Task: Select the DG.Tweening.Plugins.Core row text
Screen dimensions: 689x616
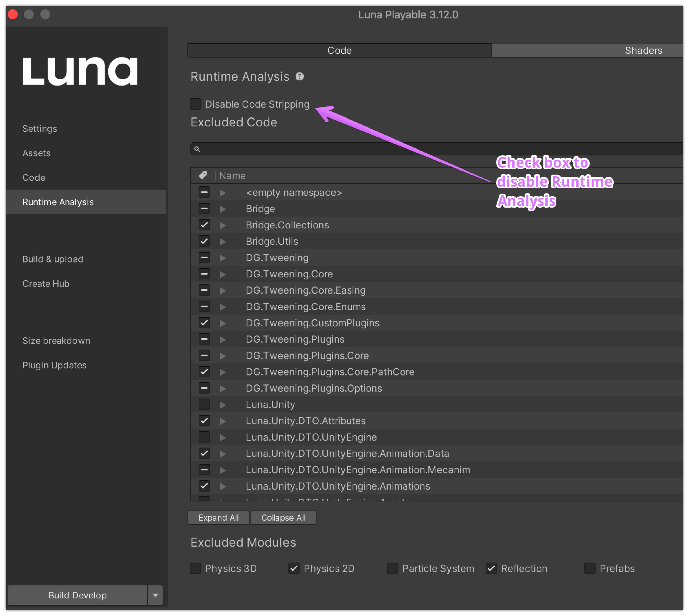Action: tap(307, 355)
